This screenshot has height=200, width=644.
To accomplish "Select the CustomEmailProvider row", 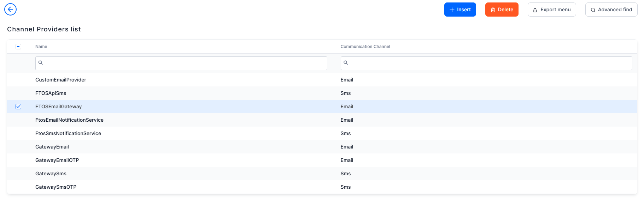I will click(x=322, y=80).
